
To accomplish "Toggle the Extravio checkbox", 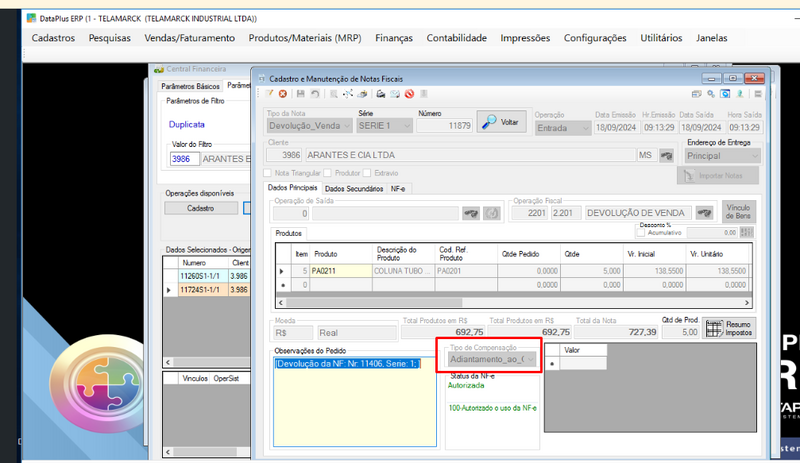I will pyautogui.click(x=367, y=173).
